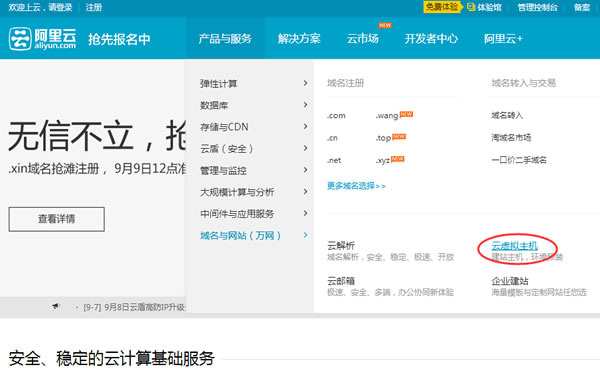Viewport: 600px width, 370px height.
Task: Open the 产品与服务 menu
Action: (x=225, y=39)
